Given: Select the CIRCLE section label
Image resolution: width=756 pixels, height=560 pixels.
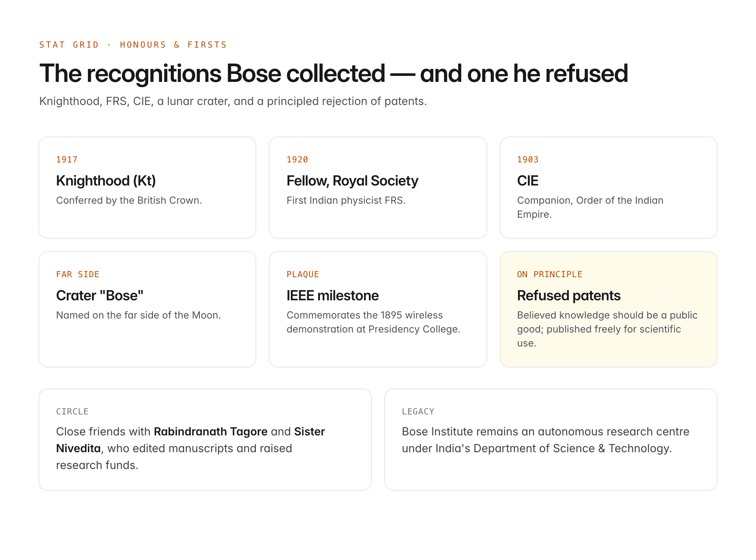Looking at the screenshot, I should [x=72, y=412].
